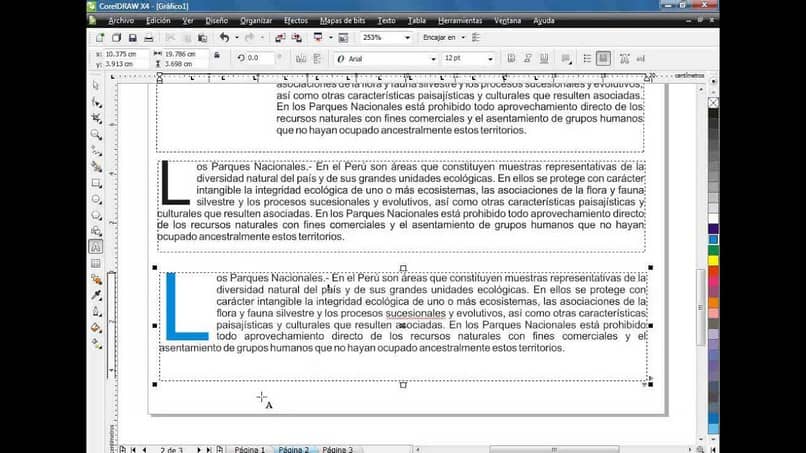Click the Encajar en button
The image size is (806, 453).
pos(439,38)
